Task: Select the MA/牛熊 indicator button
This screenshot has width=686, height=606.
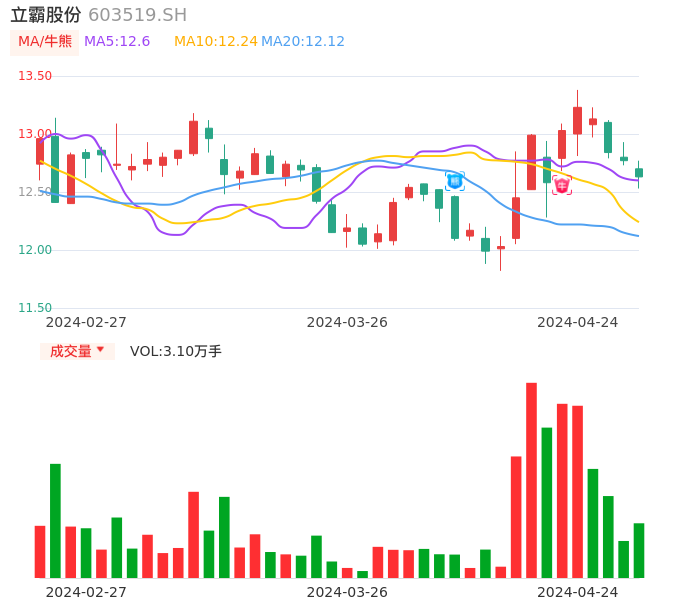Action: [44, 42]
